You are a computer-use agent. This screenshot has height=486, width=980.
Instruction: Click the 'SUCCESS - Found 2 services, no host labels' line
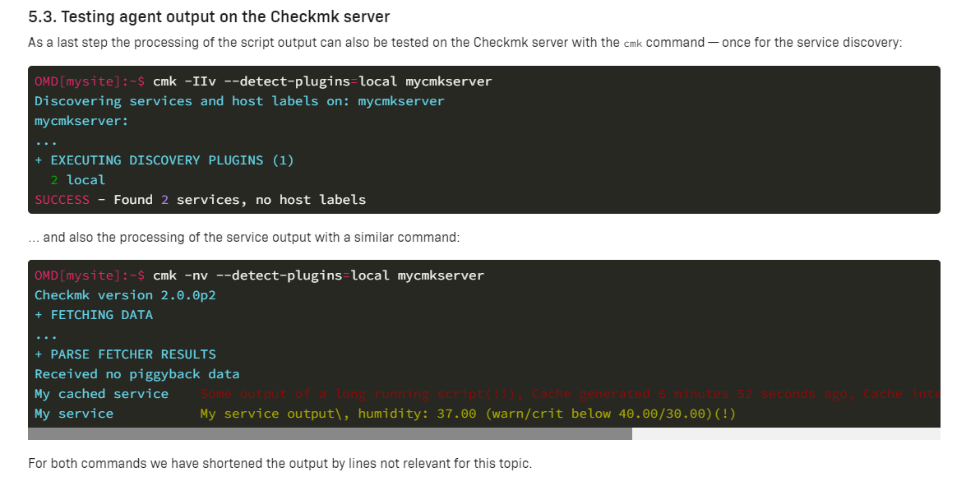200,200
